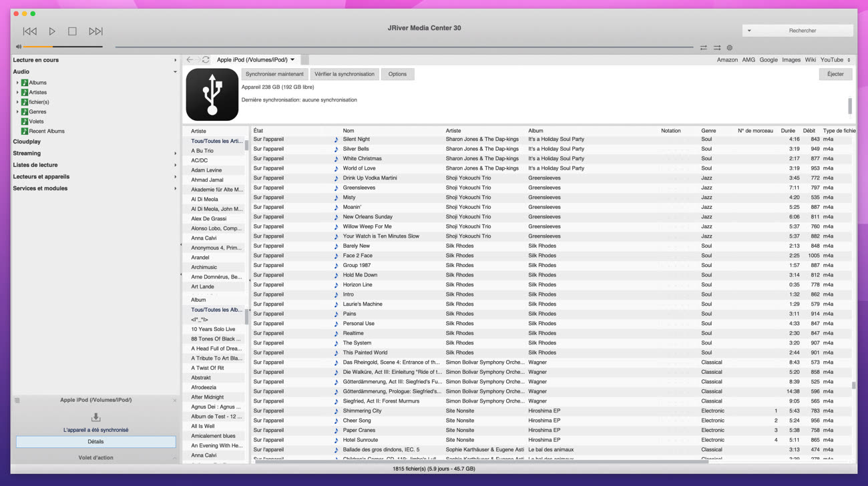Stop playback with the square button

click(72, 31)
